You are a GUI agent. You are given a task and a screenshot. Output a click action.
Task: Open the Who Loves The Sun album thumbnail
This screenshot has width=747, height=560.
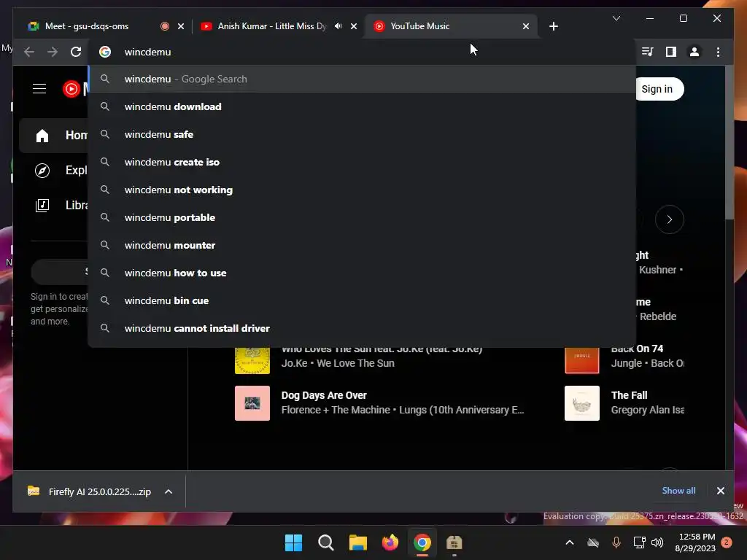click(252, 360)
